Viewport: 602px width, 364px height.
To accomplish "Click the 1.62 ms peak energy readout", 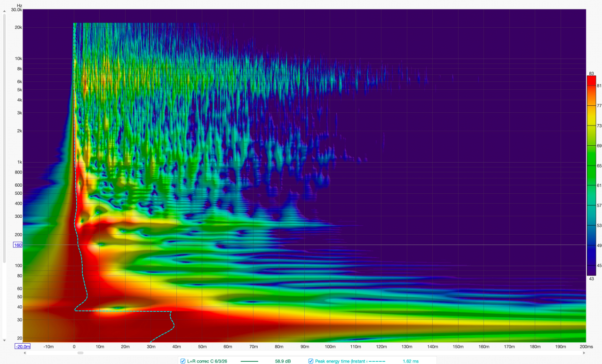I will point(411,361).
